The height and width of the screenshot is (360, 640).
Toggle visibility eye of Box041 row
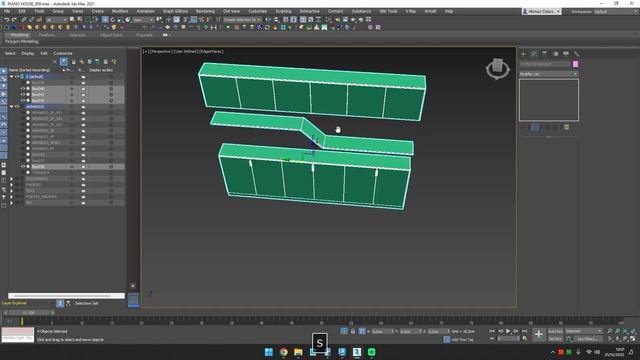(23, 95)
